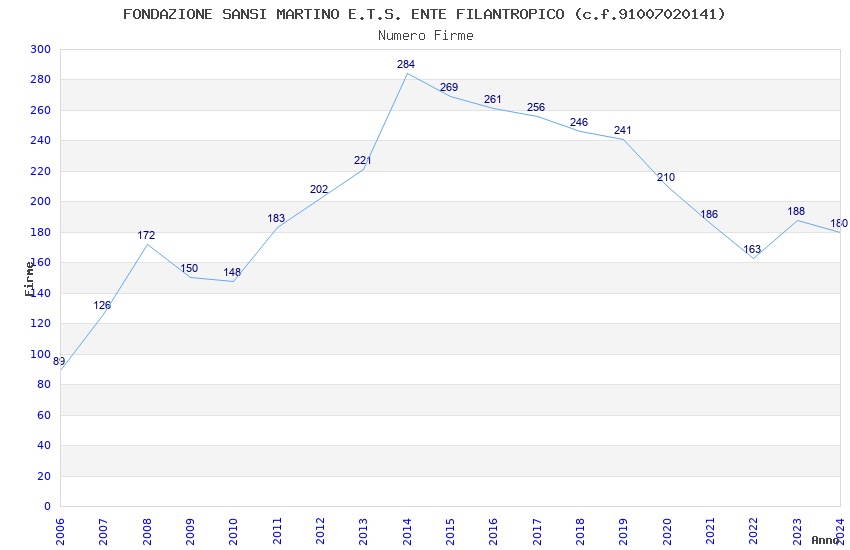Select the 2014 year axis label
850x550 pixels.
tap(407, 532)
